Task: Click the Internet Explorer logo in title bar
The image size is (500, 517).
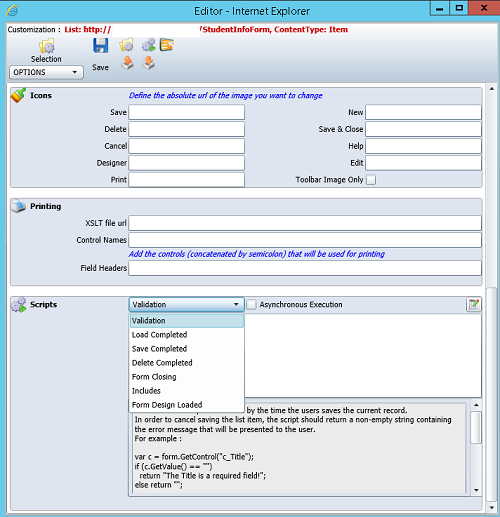Action: click(x=12, y=11)
